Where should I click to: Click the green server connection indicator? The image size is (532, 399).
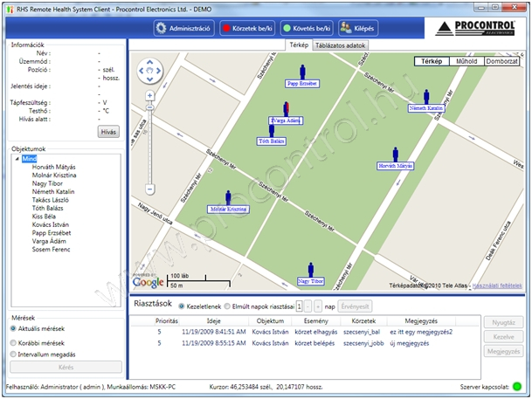(x=517, y=387)
